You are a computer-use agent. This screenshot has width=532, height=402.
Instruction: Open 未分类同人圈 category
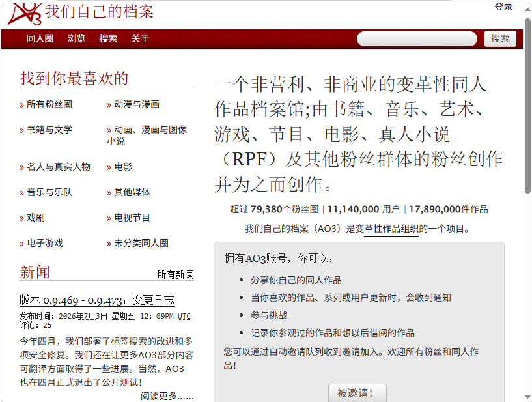[141, 243]
